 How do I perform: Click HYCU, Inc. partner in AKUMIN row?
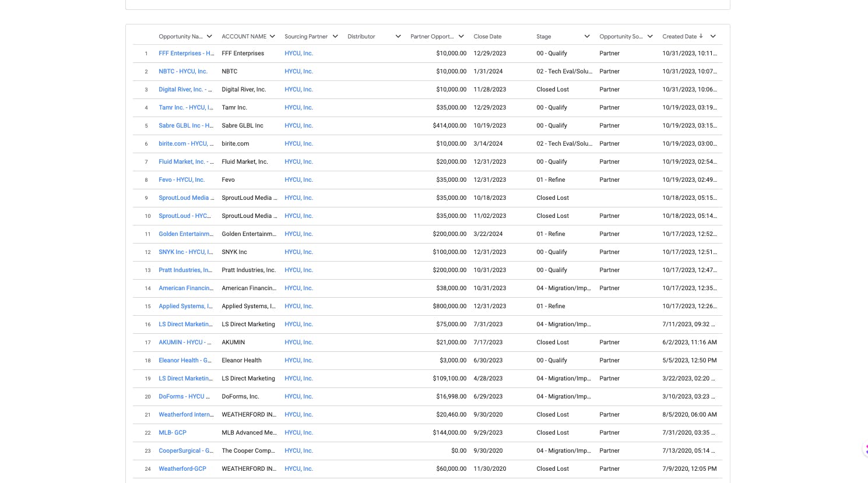[x=298, y=342]
